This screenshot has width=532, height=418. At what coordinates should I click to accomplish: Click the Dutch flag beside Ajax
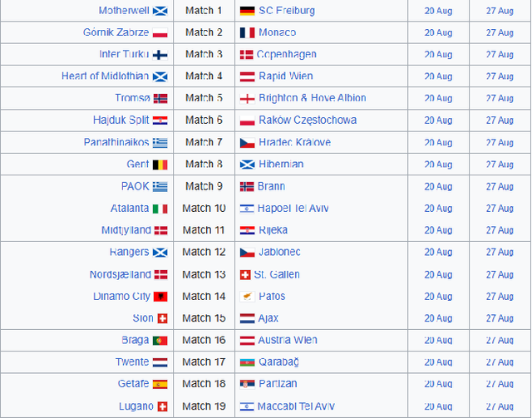pos(248,318)
